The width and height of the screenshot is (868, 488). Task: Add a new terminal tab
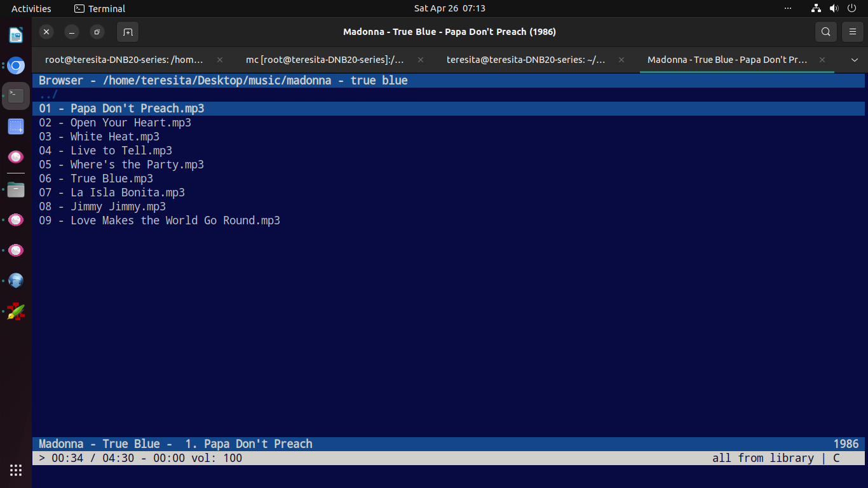point(128,32)
